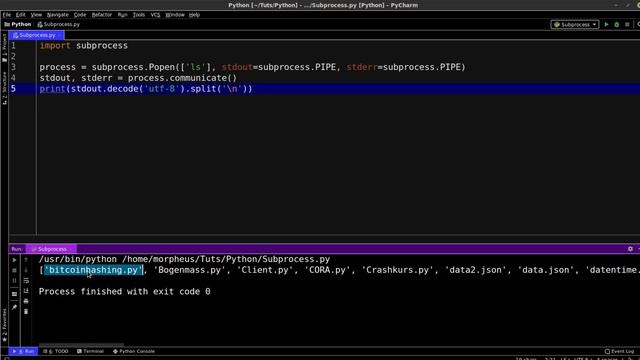Open the Structure tool window from left sidebar
The width and height of the screenshot is (640, 360).
4,88
